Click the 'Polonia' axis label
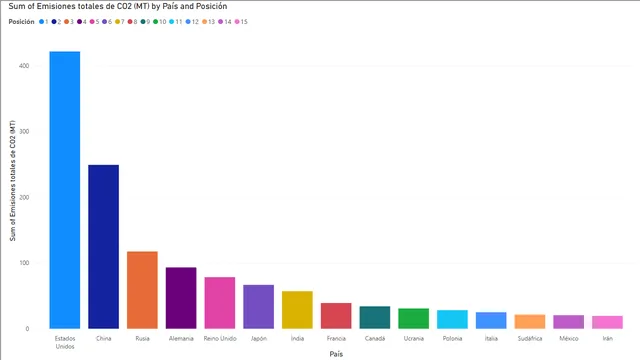Viewport: 640px width, 360px height. pyautogui.click(x=453, y=338)
